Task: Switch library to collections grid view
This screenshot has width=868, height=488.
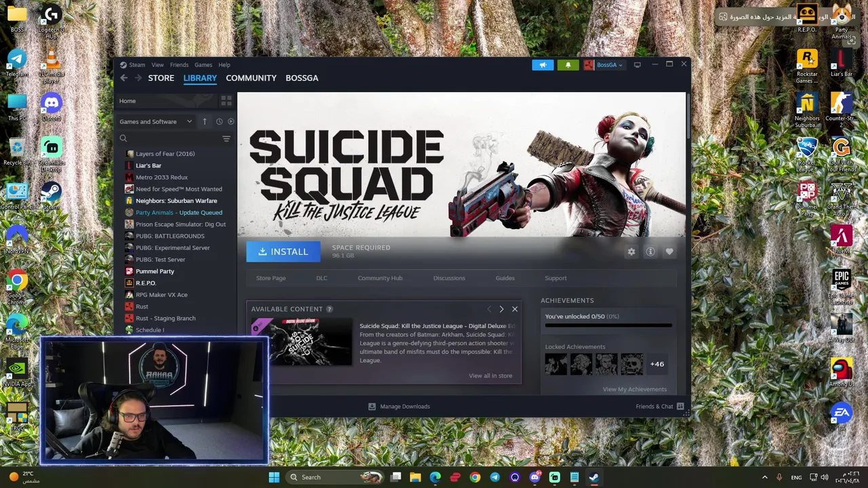Action: point(226,101)
